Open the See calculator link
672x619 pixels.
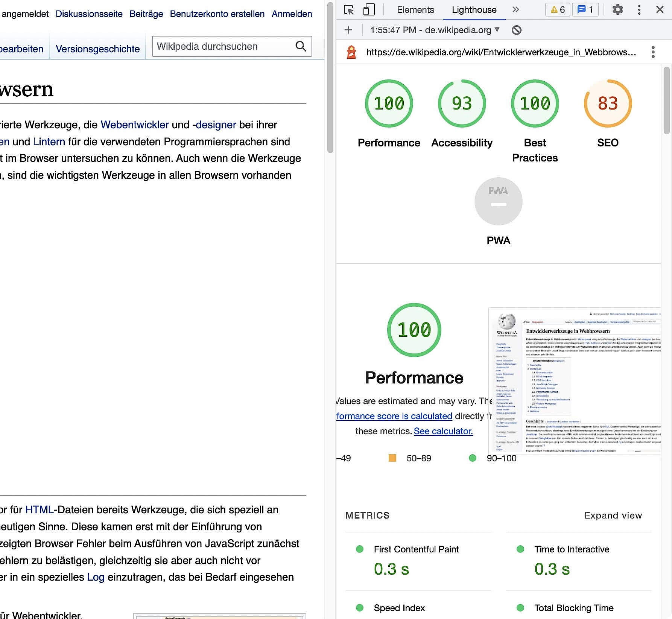443,431
